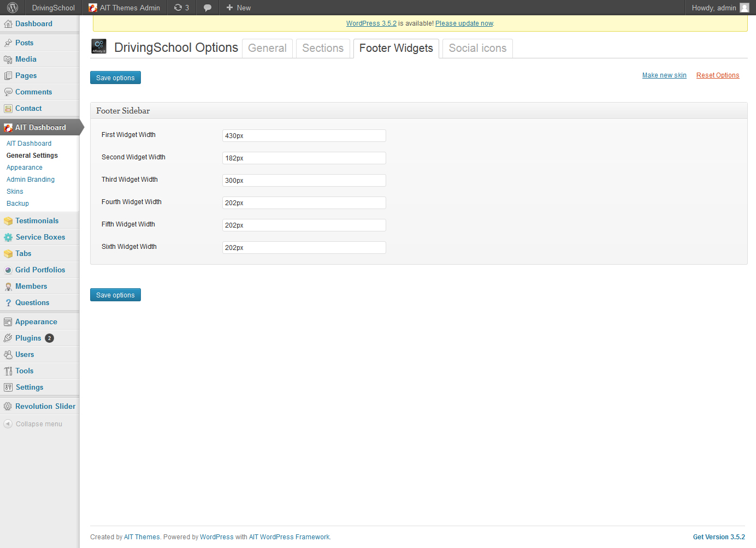756x548 pixels.
Task: Open the AIT Themes footer link
Action: (x=142, y=537)
